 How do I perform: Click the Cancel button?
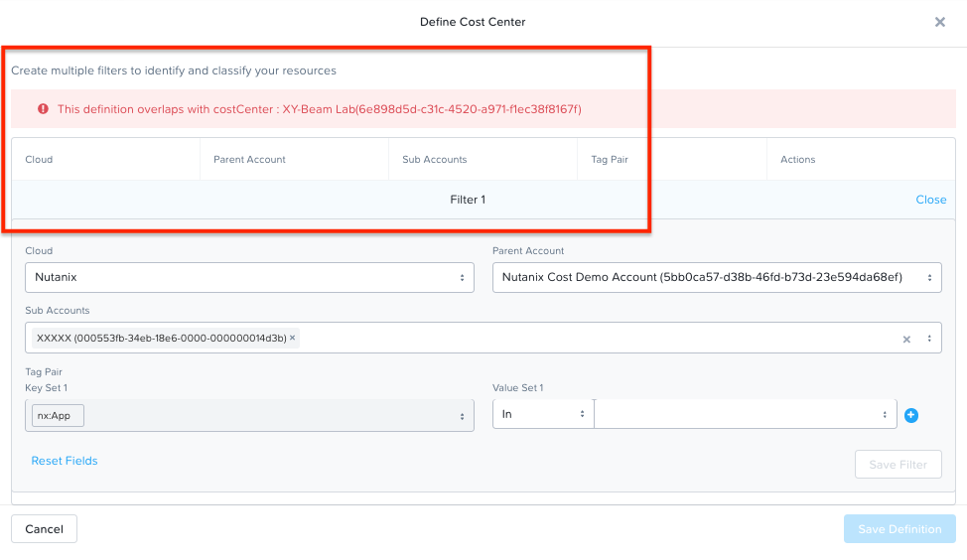click(x=44, y=529)
